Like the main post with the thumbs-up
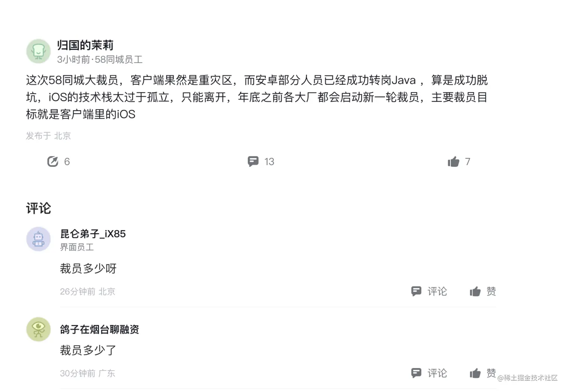 [x=454, y=161]
